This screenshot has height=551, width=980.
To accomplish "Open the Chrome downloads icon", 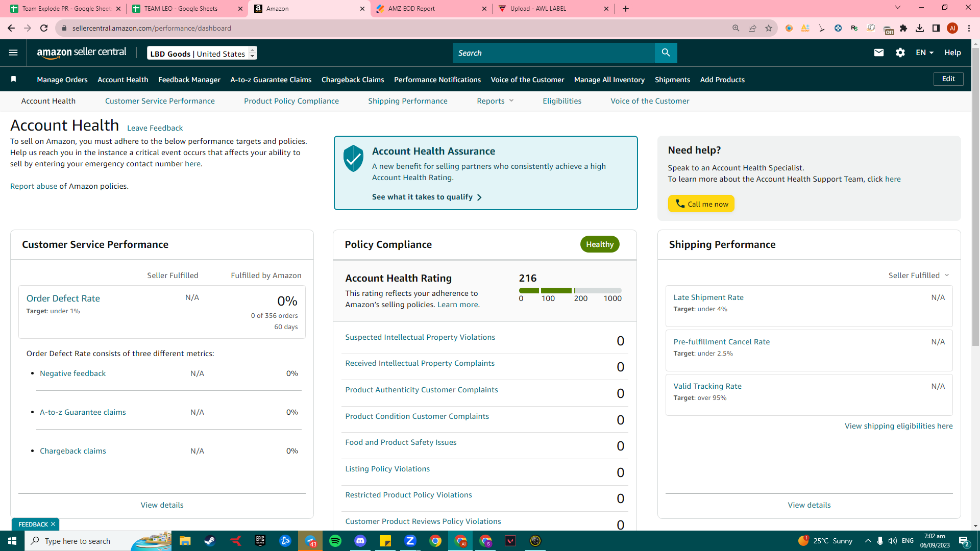I will tap(920, 28).
